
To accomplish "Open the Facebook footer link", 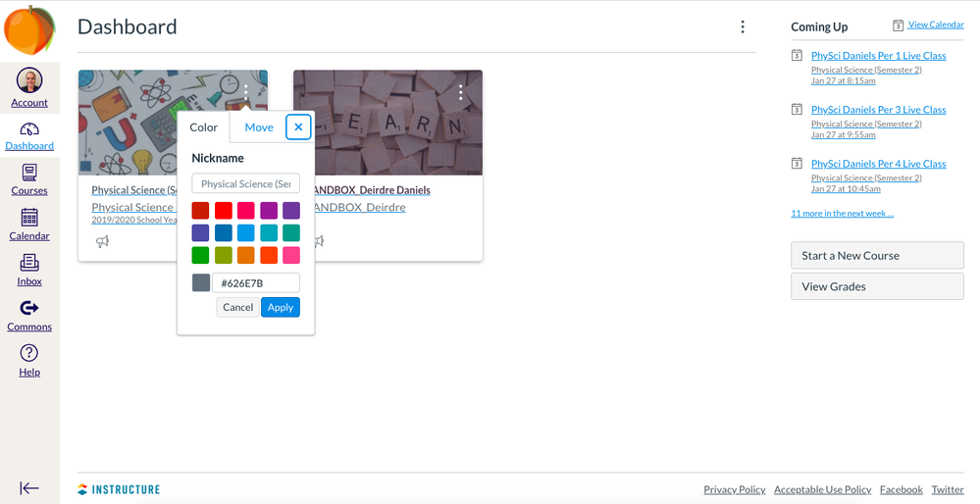I will pos(902,489).
